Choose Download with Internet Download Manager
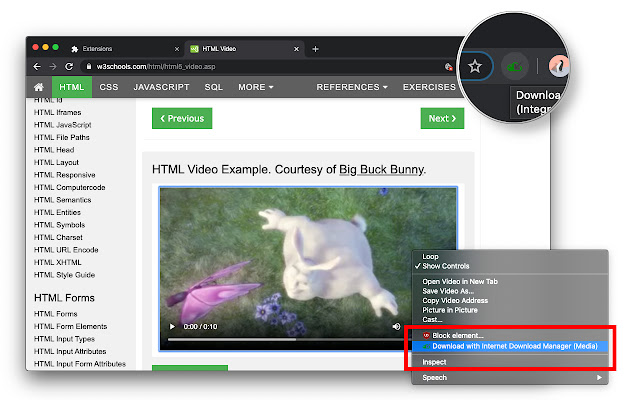This screenshot has width=640, height=400. click(x=515, y=345)
